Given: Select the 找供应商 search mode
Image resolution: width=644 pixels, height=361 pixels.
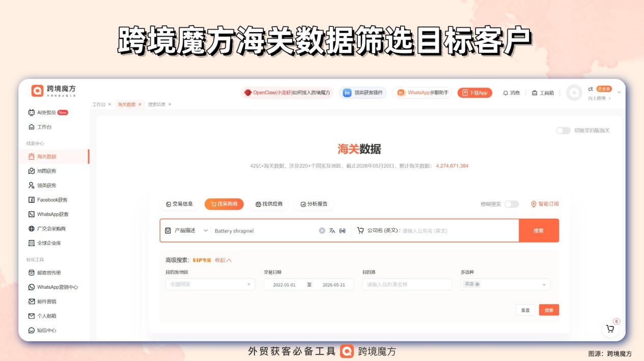Looking at the screenshot, I should click(x=269, y=204).
